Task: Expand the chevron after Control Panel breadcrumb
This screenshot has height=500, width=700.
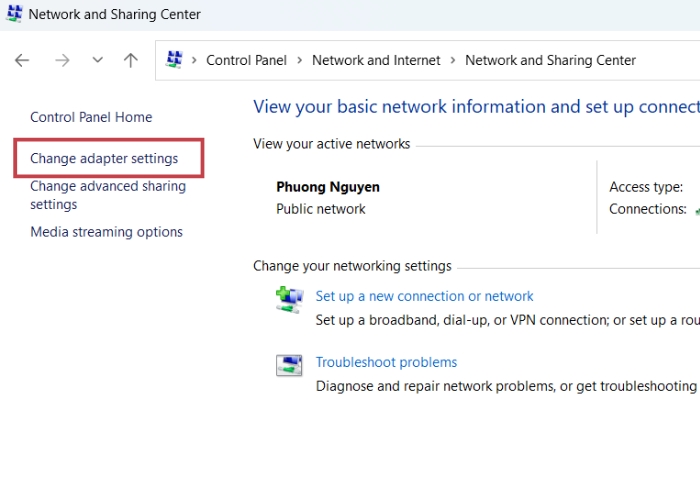Action: click(299, 60)
